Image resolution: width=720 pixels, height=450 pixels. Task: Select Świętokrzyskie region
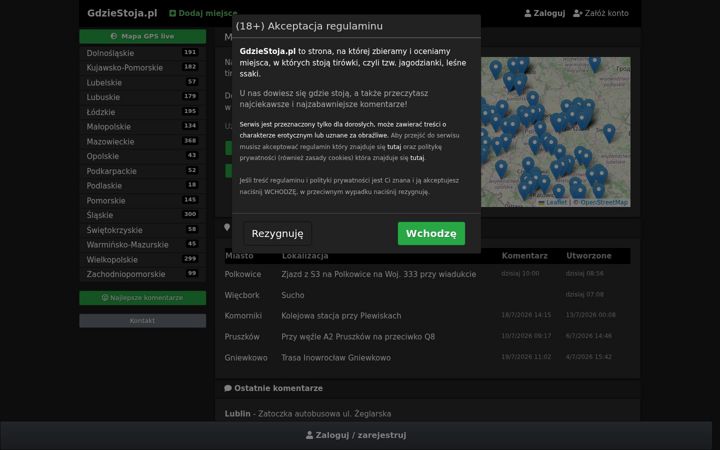click(x=143, y=230)
